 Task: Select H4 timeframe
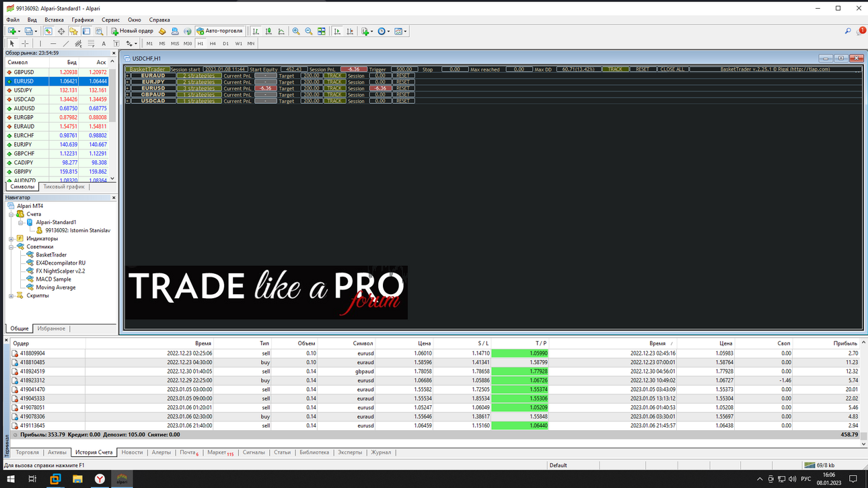[213, 44]
